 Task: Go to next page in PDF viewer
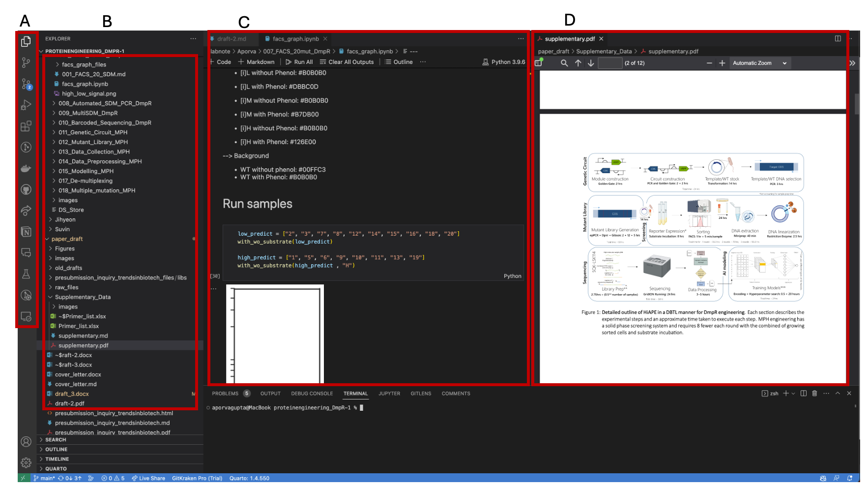(591, 63)
